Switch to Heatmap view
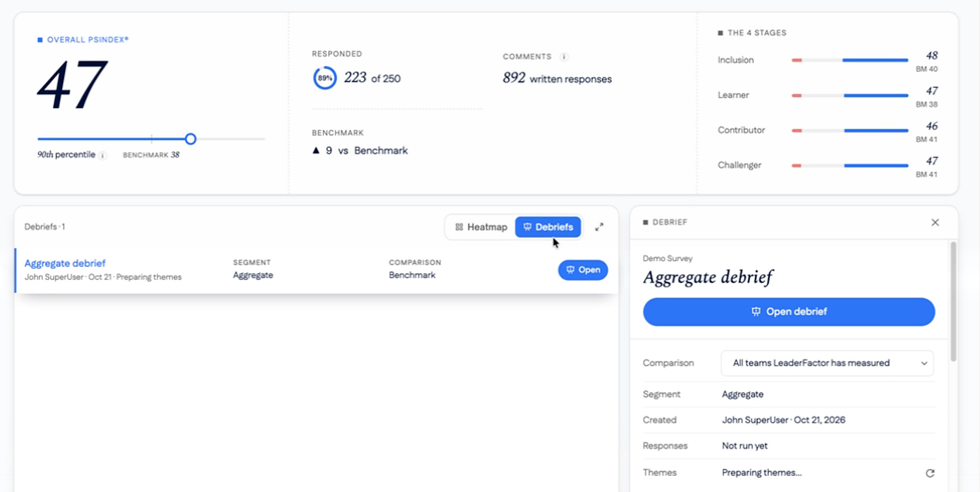980x492 pixels. pyautogui.click(x=481, y=227)
